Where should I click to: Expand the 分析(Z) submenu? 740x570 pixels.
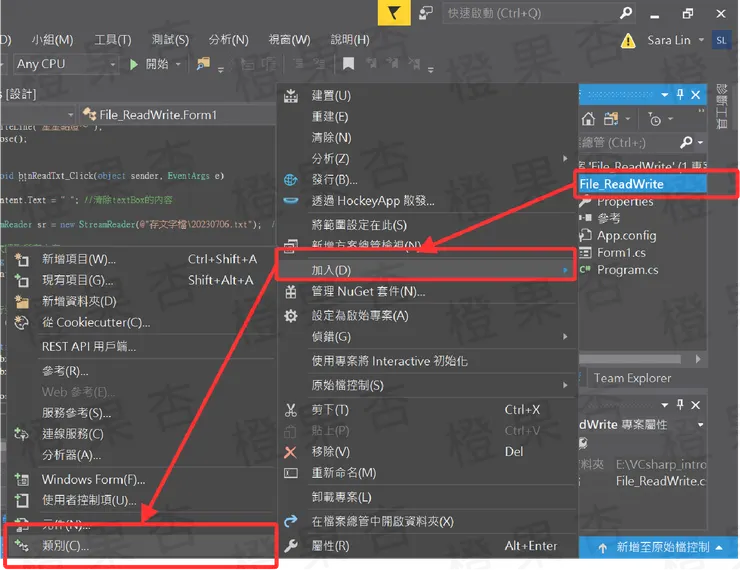427,159
